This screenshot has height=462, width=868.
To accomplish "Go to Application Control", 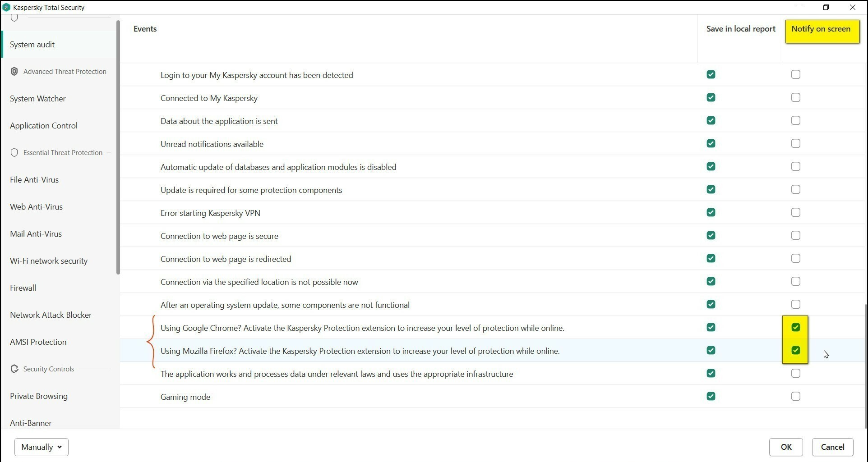I will point(59,125).
